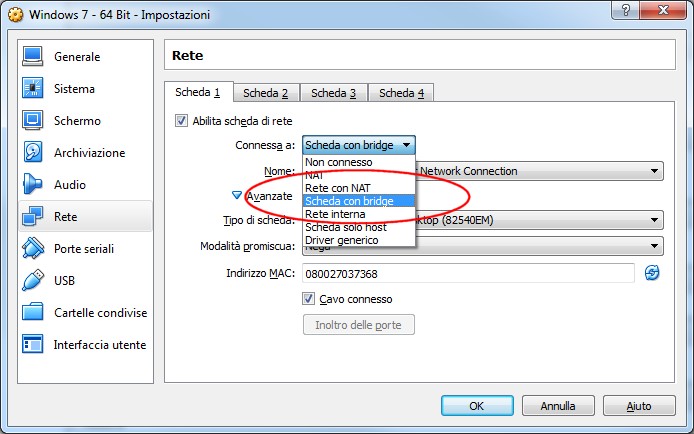Select the Interfaccia utente window icon
Viewport: 694px width, 434px height.
[33, 344]
